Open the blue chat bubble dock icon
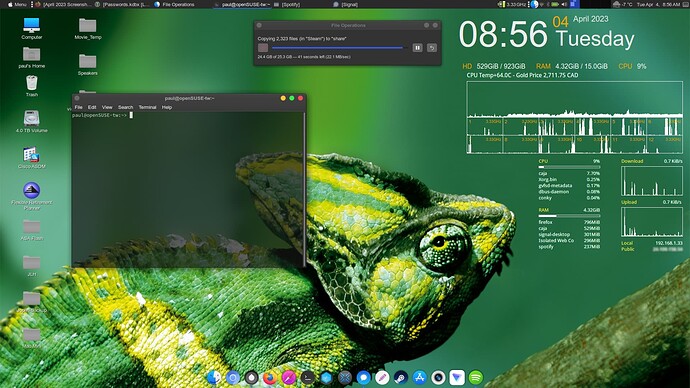 [363, 377]
